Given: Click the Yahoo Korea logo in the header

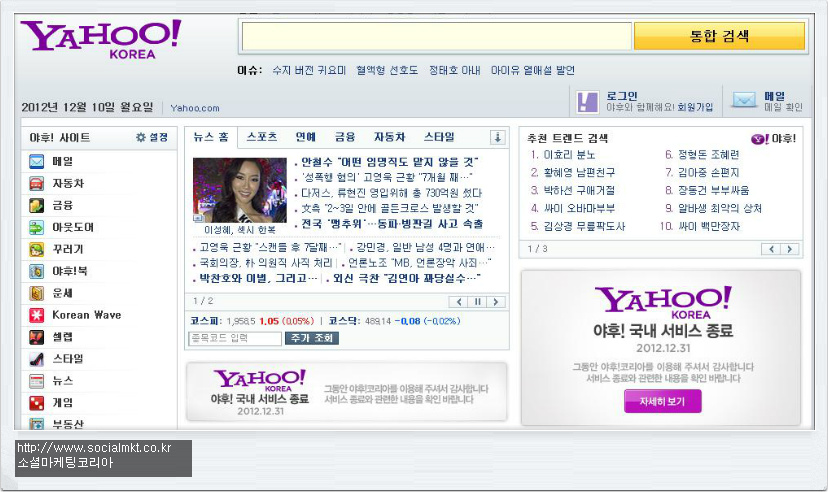Looking at the screenshot, I should (100, 40).
